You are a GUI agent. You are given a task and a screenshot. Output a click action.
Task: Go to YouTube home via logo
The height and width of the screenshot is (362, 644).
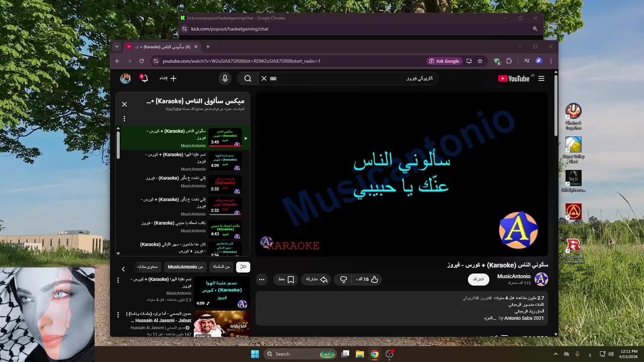[514, 78]
